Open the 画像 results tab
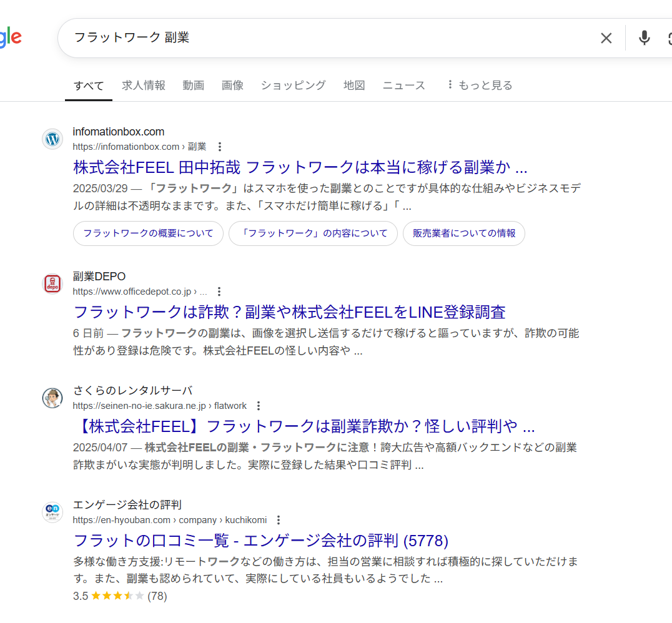The image size is (672, 623). [232, 86]
